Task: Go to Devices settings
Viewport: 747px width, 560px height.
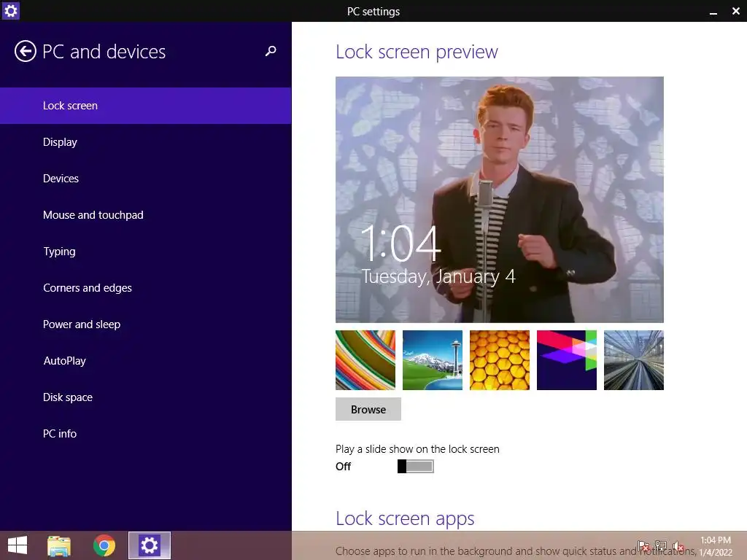Action: pyautogui.click(x=145, y=179)
